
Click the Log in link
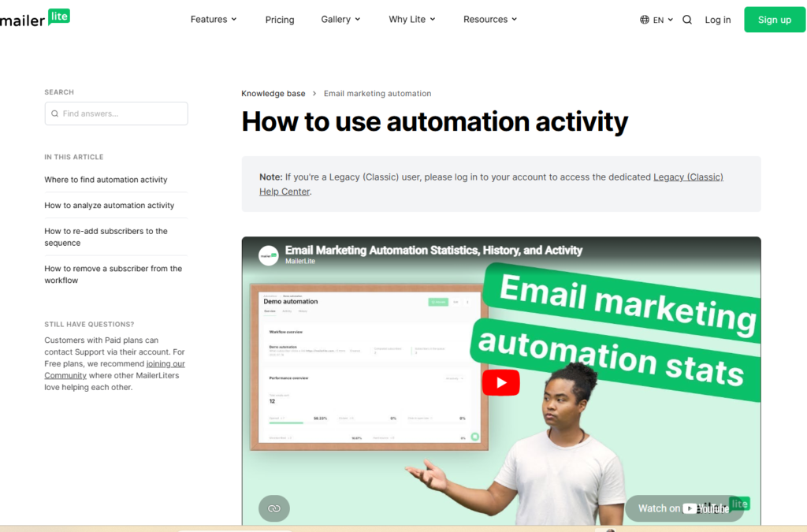(x=717, y=20)
